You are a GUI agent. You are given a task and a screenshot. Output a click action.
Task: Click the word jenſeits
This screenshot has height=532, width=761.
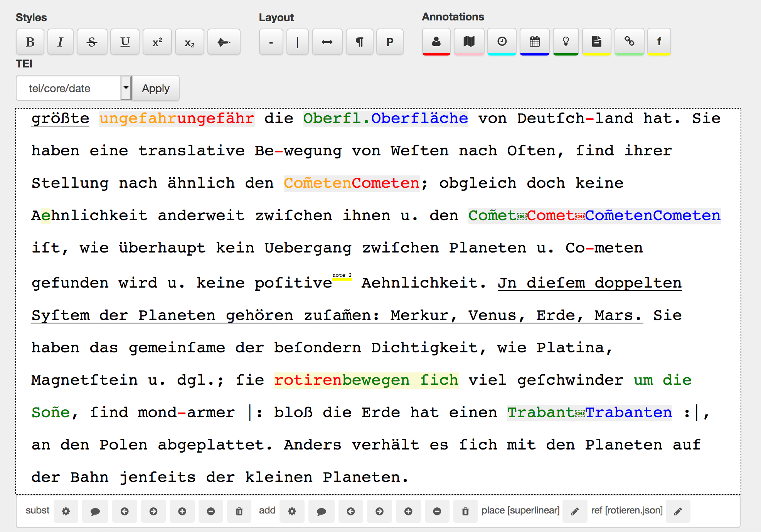click(158, 477)
